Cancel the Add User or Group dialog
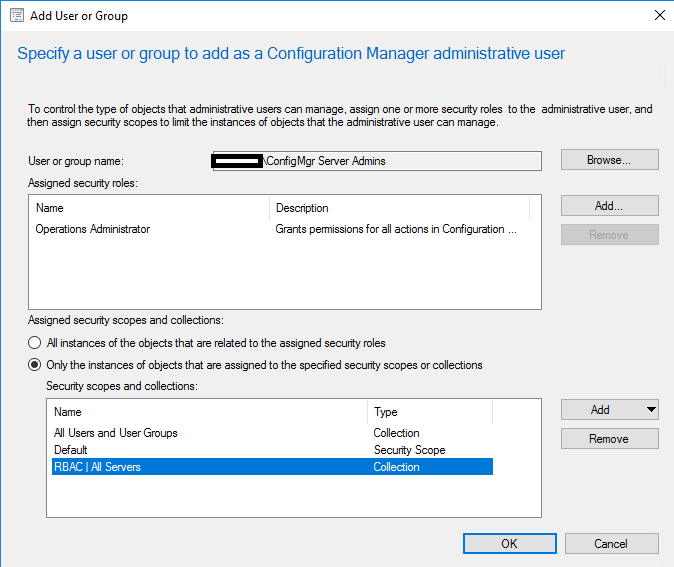This screenshot has height=567, width=674. click(x=611, y=544)
